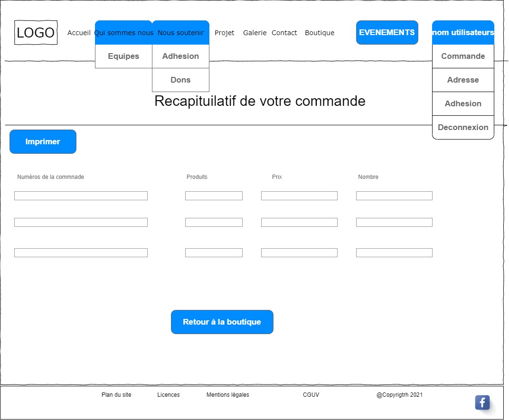The height and width of the screenshot is (420, 509).
Task: Open Mentions légales in the footer
Action: tap(227, 395)
